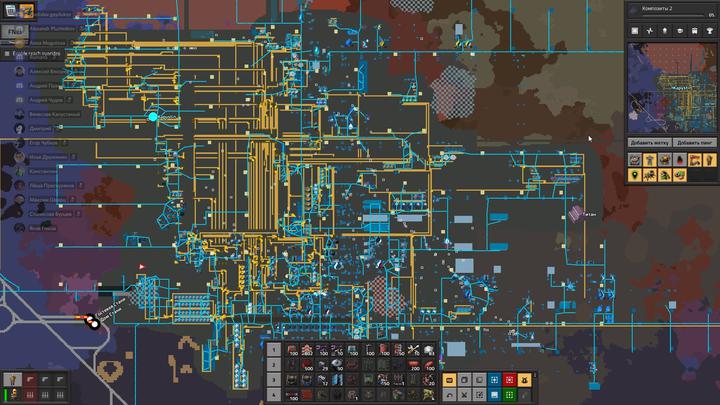Screen dimensions: 720x405
Task: Click the lightbulb icon above the minimap
Action: 664,31
